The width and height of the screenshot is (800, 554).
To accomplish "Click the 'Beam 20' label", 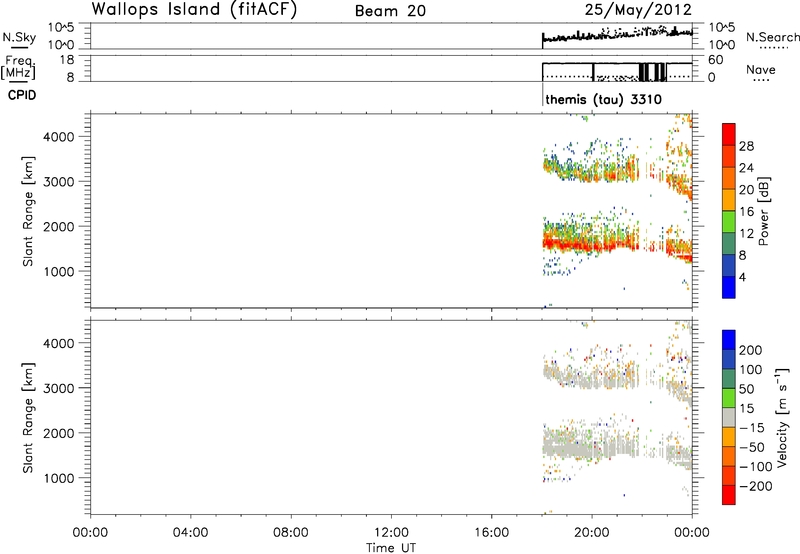I will click(x=390, y=11).
